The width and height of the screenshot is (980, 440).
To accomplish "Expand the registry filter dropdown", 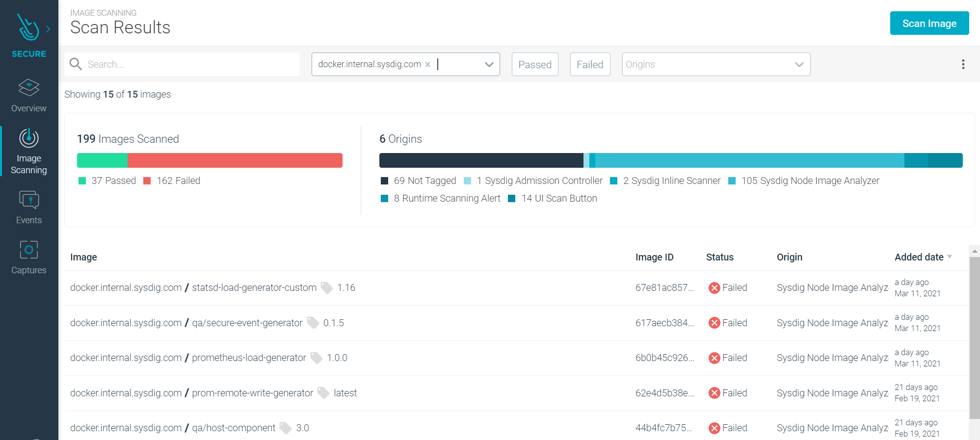I will tap(489, 64).
